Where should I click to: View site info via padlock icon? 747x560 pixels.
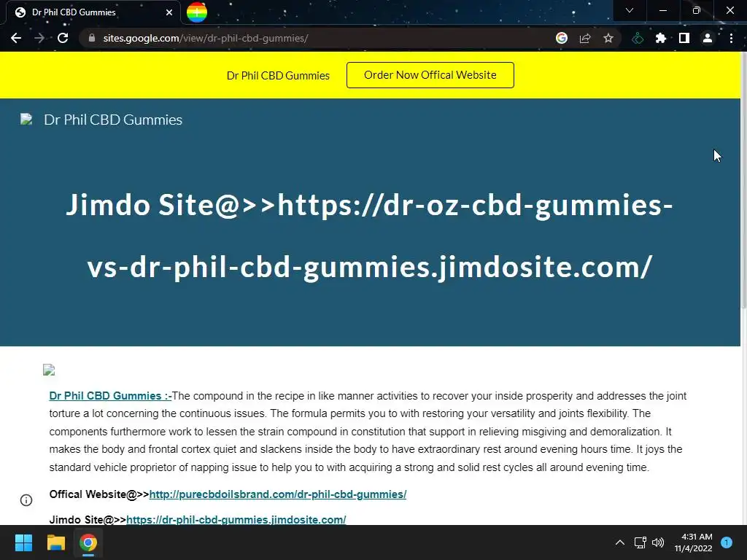pos(92,38)
